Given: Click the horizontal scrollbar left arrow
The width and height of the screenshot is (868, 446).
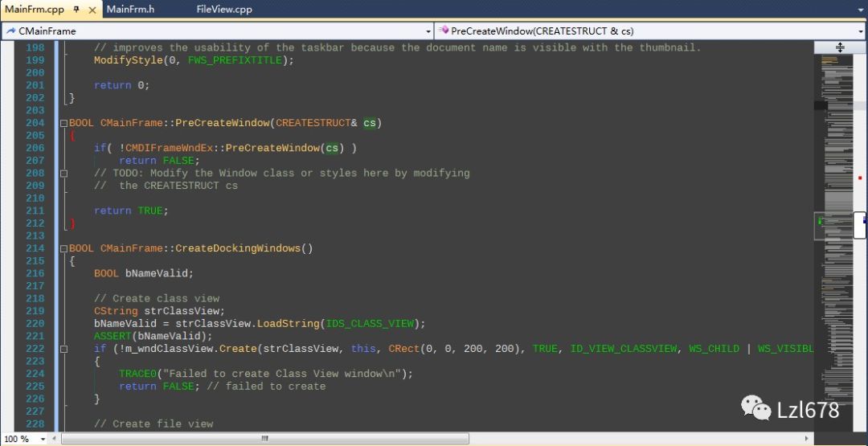Looking at the screenshot, I should (x=55, y=439).
